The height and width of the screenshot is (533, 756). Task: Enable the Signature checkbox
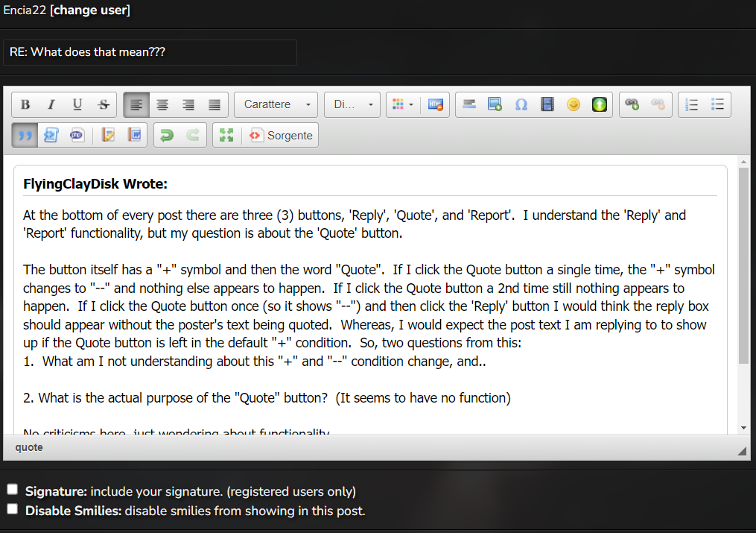[13, 490]
